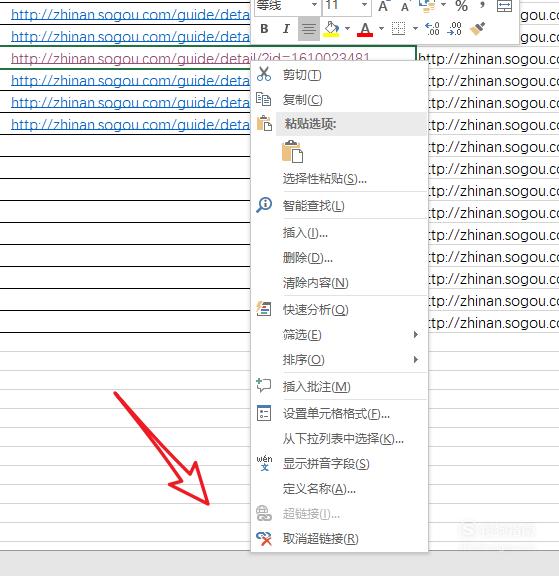
Task: Open 快速分析(Q) quick analysis
Action: pyautogui.click(x=339, y=310)
